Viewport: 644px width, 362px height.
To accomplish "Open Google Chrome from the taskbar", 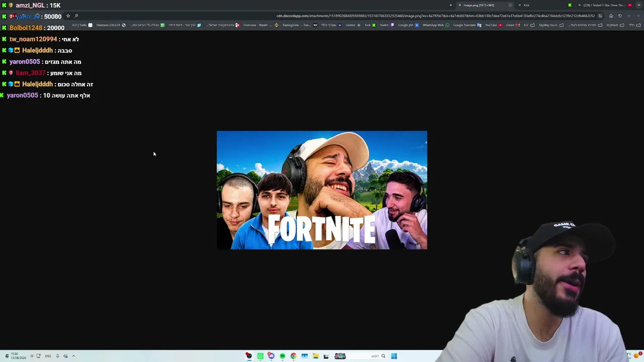I will (293, 356).
